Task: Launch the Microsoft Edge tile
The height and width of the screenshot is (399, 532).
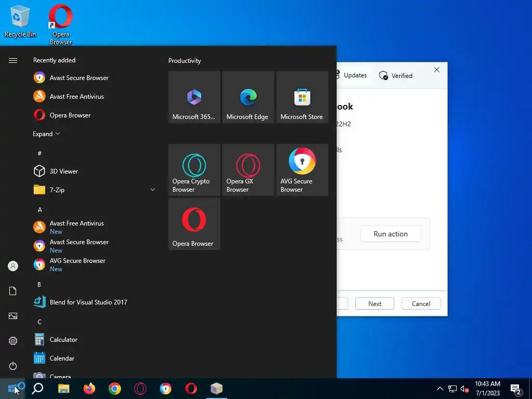Action: pyautogui.click(x=248, y=97)
